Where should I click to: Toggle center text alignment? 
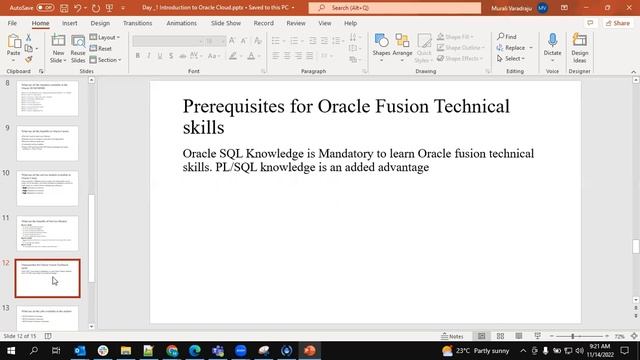(x=287, y=56)
